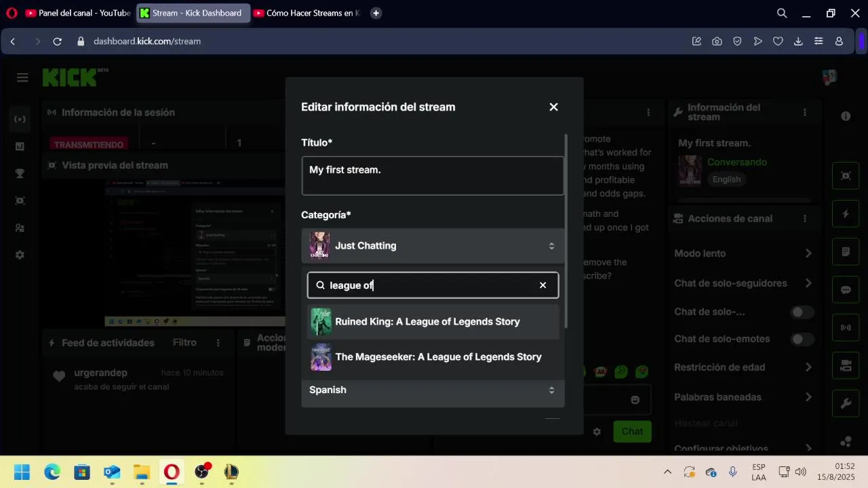Image resolution: width=868 pixels, height=488 pixels.
Task: Open the Stream section in left sidebar
Action: pyautogui.click(x=20, y=119)
